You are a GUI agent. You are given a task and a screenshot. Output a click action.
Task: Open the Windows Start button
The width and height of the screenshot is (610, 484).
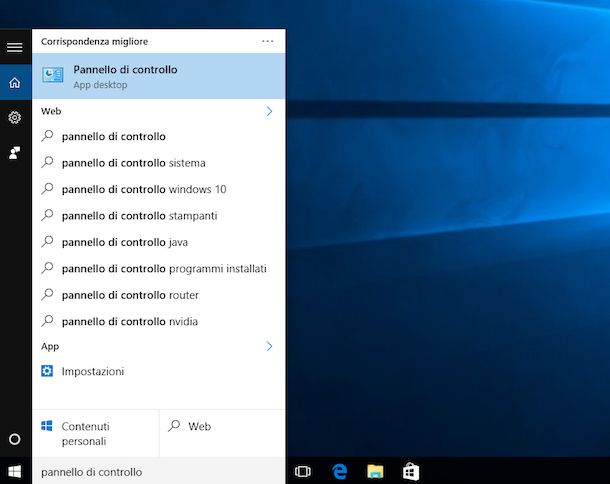[15, 472]
